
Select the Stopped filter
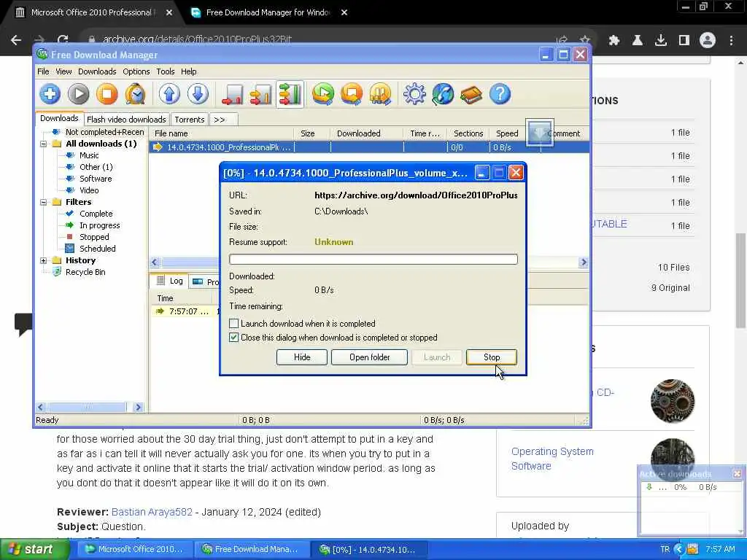click(x=94, y=237)
